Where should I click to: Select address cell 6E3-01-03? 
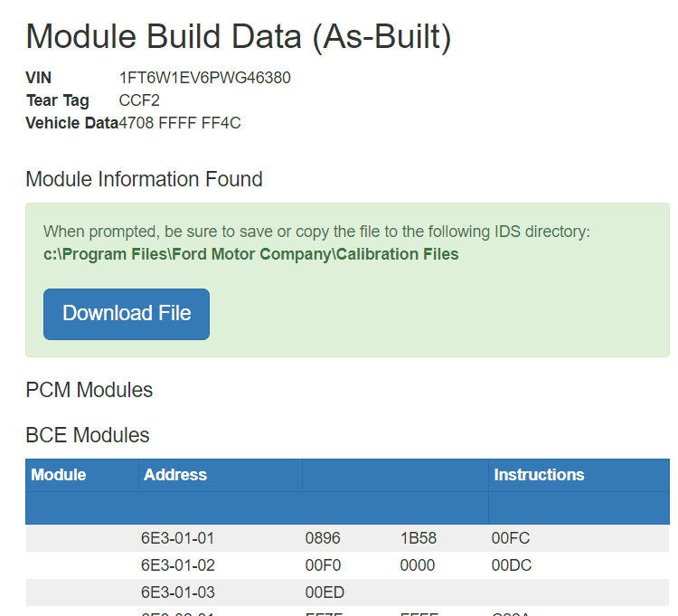[x=177, y=592]
